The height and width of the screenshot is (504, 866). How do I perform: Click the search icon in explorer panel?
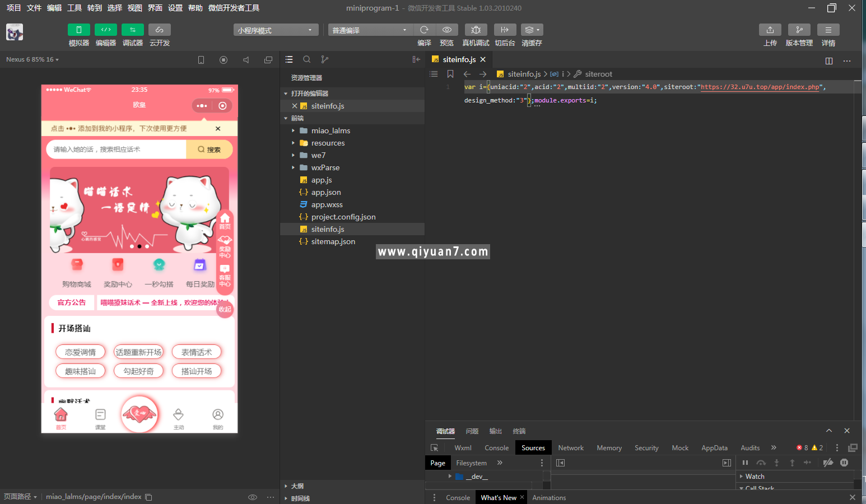(x=307, y=59)
